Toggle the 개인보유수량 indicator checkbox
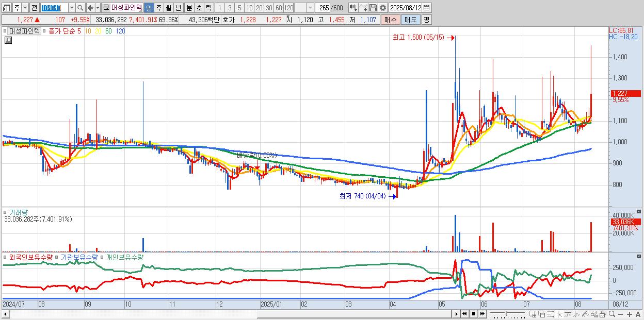The width and height of the screenshot is (644, 320). pyautogui.click(x=102, y=257)
